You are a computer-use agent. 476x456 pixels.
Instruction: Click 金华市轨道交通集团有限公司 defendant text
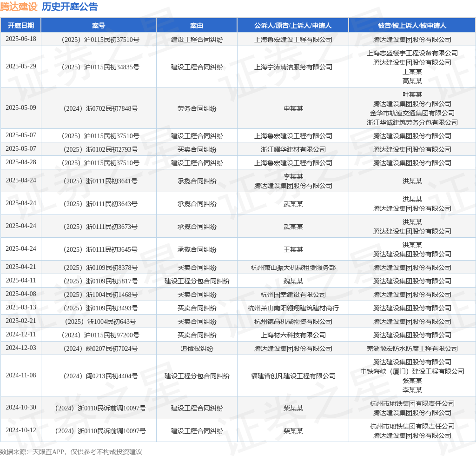[412, 113]
